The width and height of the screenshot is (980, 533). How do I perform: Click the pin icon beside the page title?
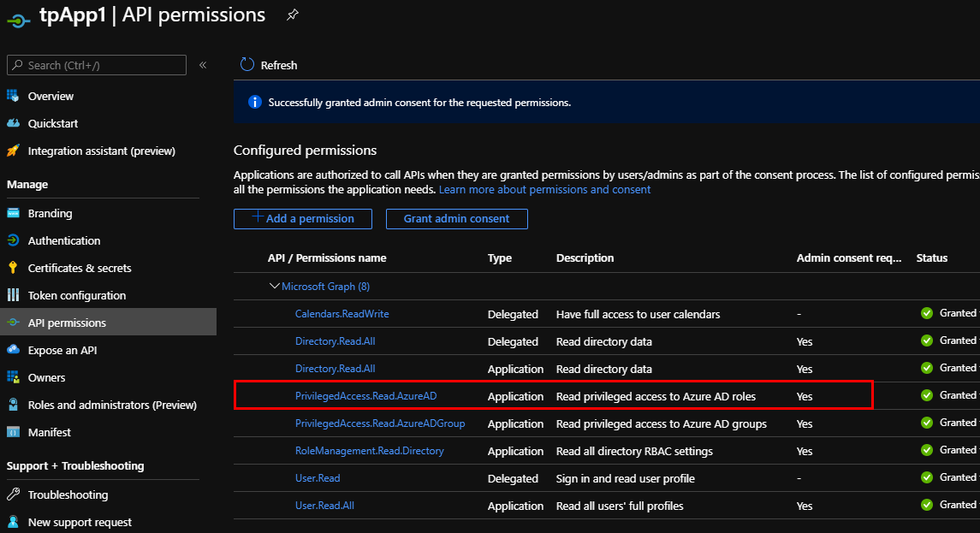point(292,15)
